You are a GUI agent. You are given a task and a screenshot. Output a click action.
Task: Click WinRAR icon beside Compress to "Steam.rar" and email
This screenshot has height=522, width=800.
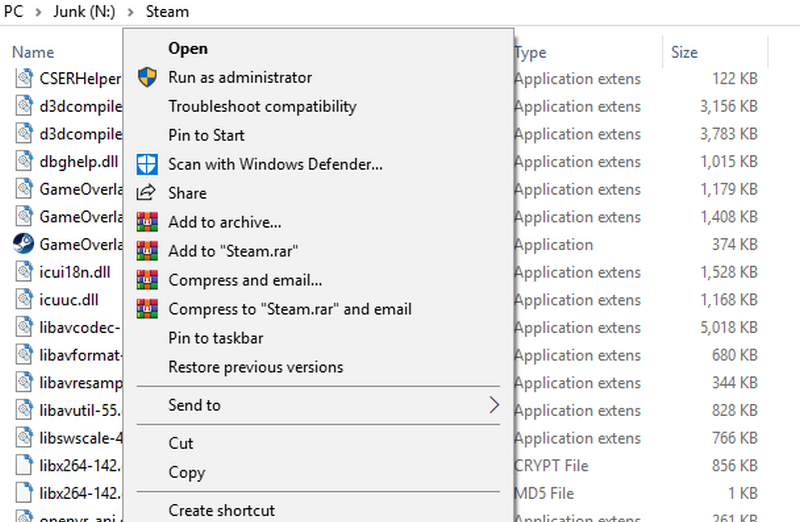(147, 309)
